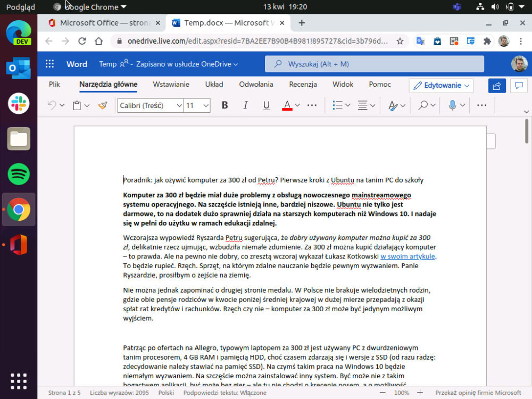Viewport: 532px width, 399px height.
Task: Launch Outlook from the dock
Action: [19, 68]
